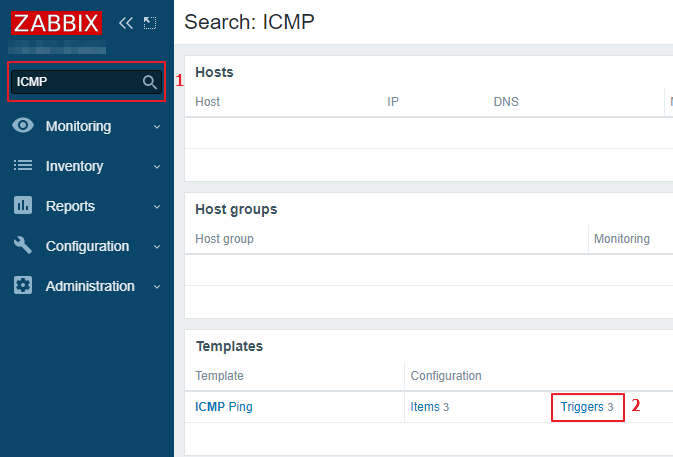Screen dimensions: 673x457
Task: Open the Monitoring menu
Action: click(x=78, y=126)
